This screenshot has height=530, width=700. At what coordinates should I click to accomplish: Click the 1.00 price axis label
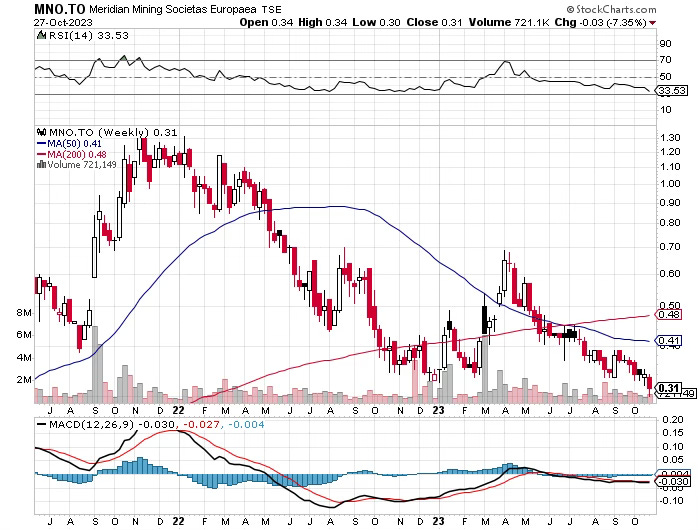coord(670,184)
